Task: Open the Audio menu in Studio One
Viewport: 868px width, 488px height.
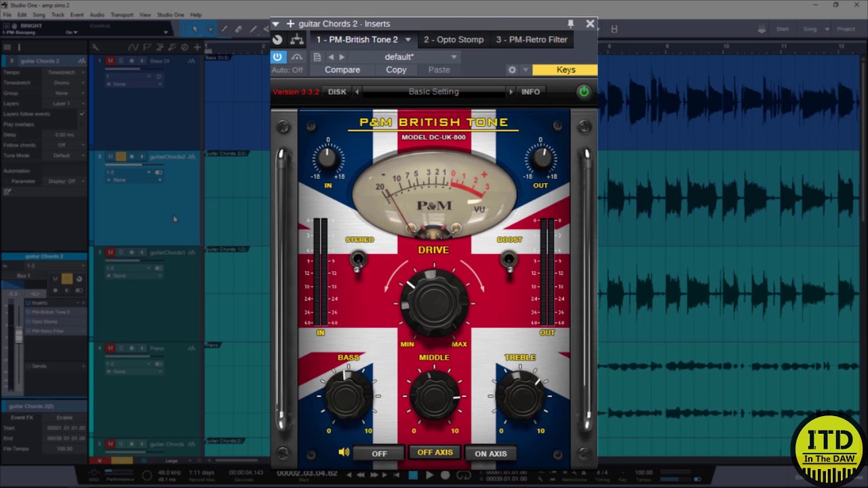Action: coord(97,15)
